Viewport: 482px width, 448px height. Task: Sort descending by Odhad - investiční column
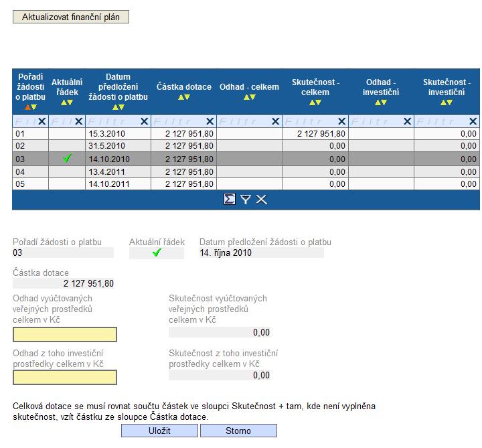pos(384,102)
